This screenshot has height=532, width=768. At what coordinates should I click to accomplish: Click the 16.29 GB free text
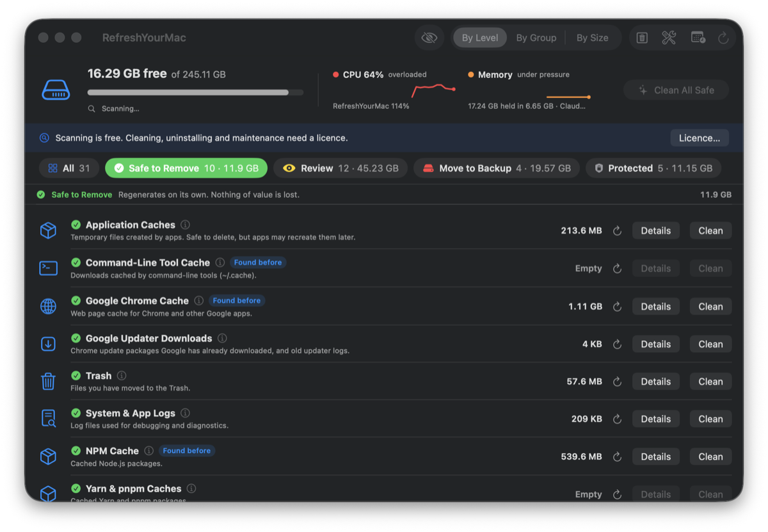tap(127, 74)
